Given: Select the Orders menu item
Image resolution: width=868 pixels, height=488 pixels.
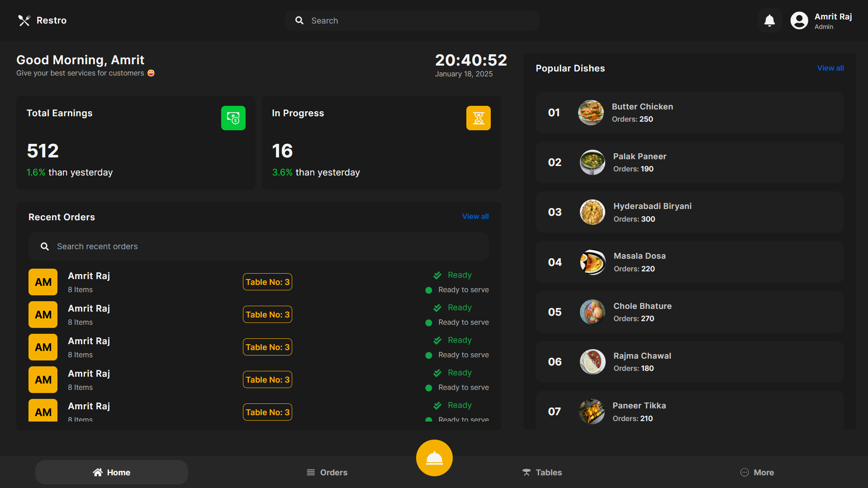Looking at the screenshot, I should pyautogui.click(x=327, y=472).
